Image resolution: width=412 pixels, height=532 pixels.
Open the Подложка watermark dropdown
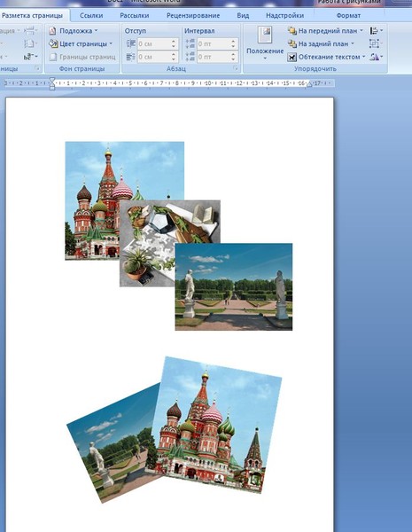[73, 31]
